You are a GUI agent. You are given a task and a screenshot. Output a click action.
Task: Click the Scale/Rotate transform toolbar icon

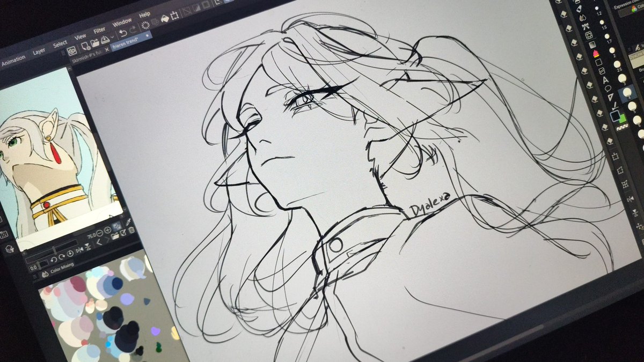[x=174, y=16]
